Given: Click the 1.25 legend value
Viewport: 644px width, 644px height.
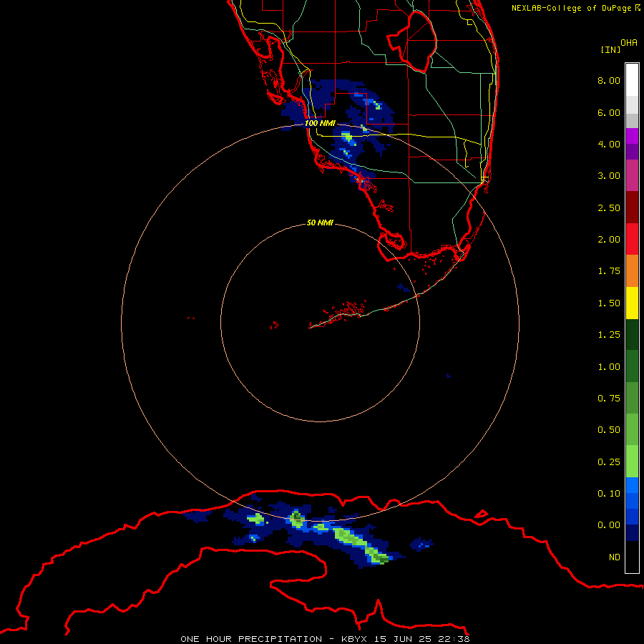Looking at the screenshot, I should 609,335.
